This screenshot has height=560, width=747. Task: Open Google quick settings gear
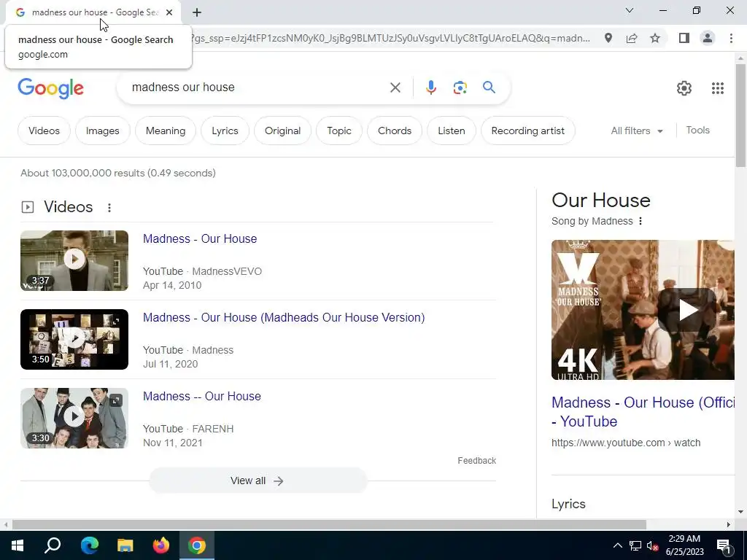pyautogui.click(x=684, y=88)
